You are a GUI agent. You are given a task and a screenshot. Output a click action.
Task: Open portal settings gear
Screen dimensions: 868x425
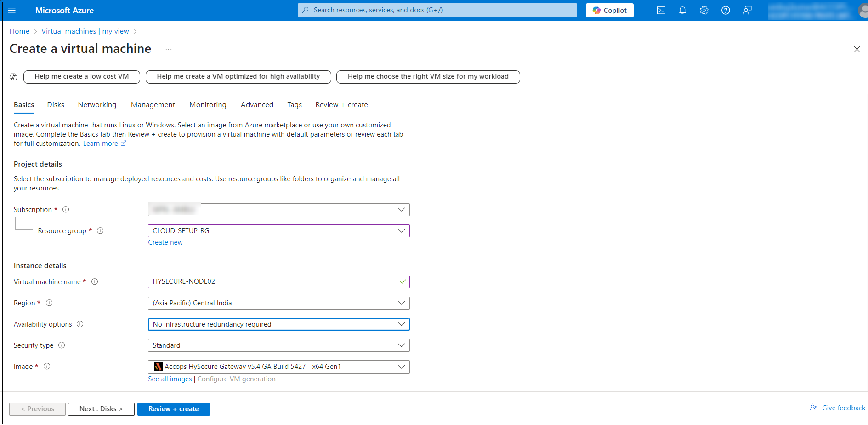point(704,10)
